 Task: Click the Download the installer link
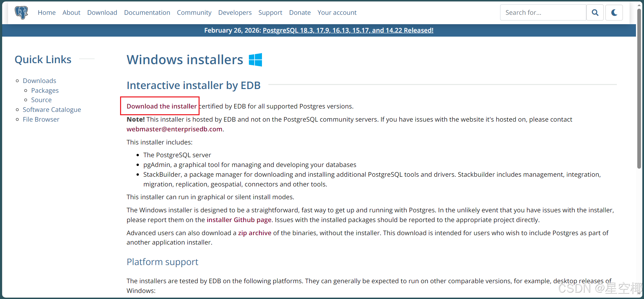point(162,106)
